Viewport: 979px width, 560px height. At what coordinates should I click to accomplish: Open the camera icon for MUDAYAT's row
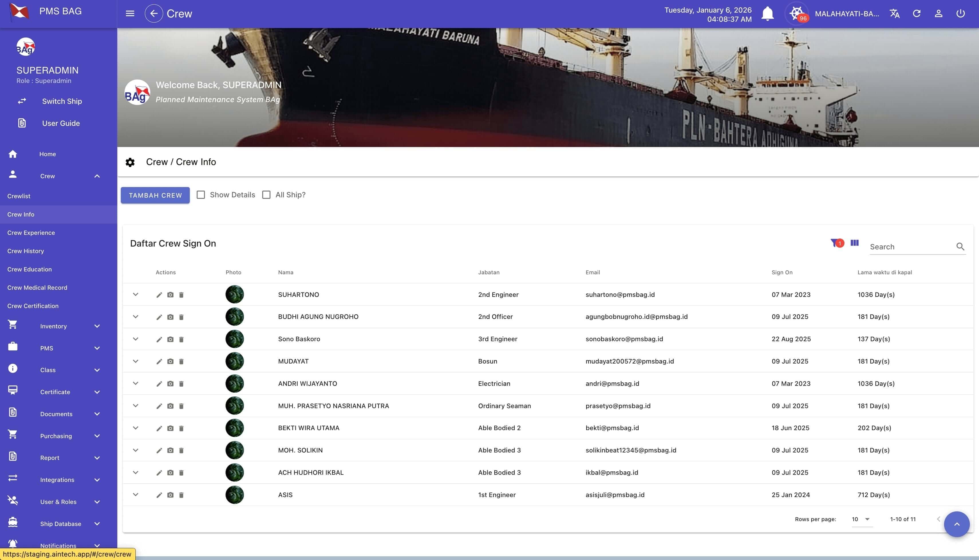point(170,361)
